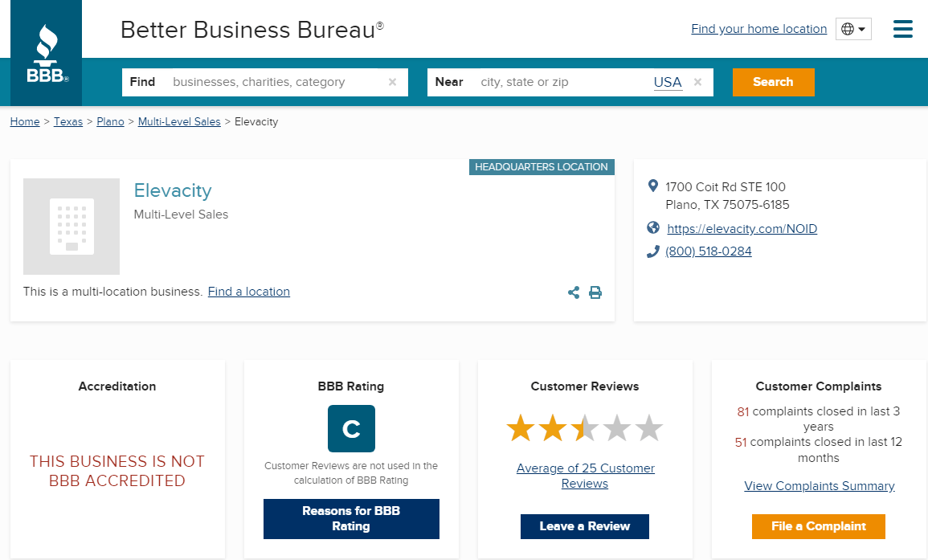
Task: Go to Home breadcrumb
Action: tap(25, 122)
